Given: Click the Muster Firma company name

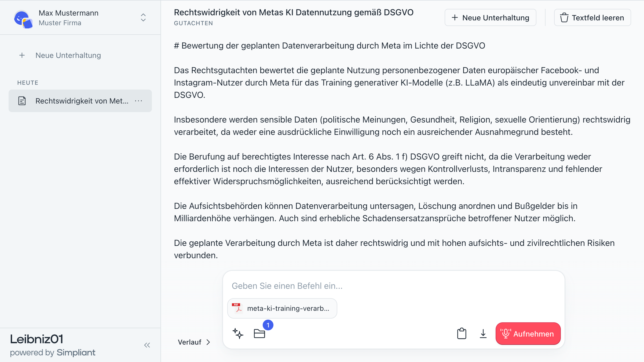Looking at the screenshot, I should click(x=60, y=23).
